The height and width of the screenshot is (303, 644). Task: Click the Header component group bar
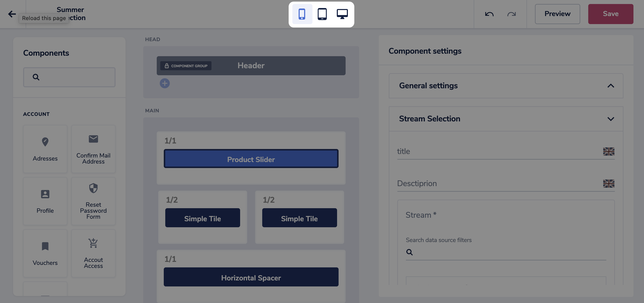pos(251,66)
